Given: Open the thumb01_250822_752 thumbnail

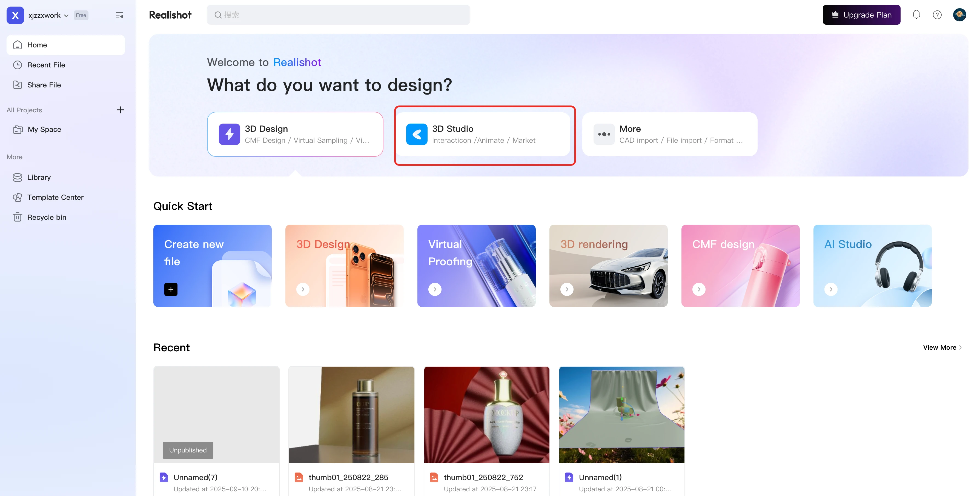Looking at the screenshot, I should tap(486, 415).
